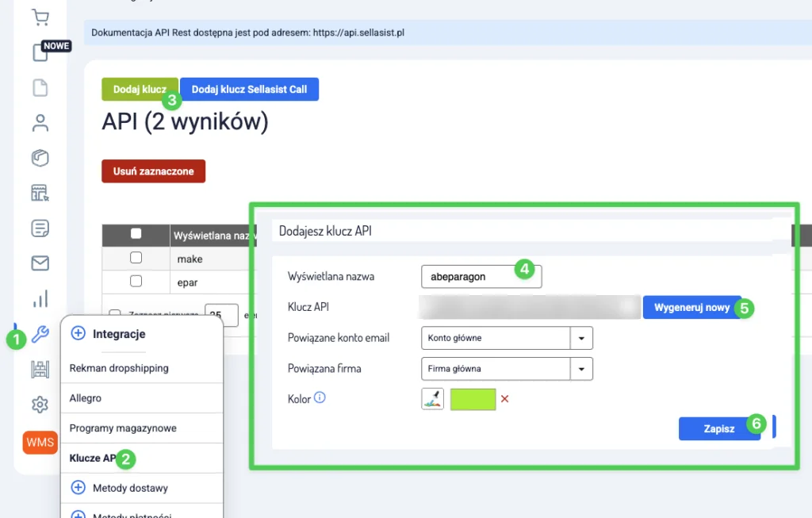Open the store front icon in sidebar
Screen dimensions: 812x518
click(40, 193)
